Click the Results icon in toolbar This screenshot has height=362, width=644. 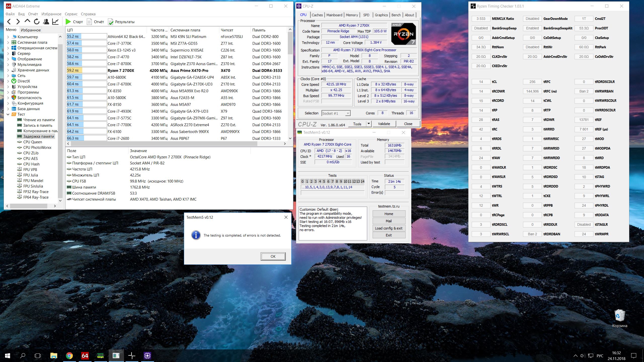pos(111,22)
